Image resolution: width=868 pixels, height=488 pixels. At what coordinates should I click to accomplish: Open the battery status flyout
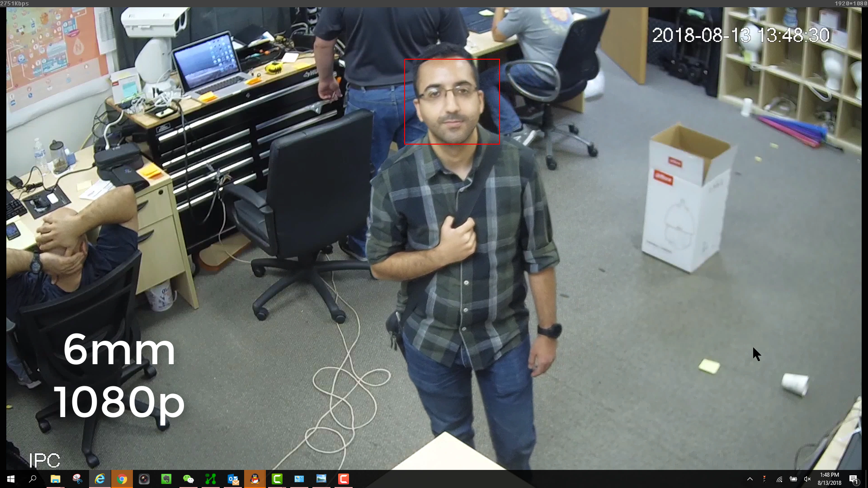793,479
